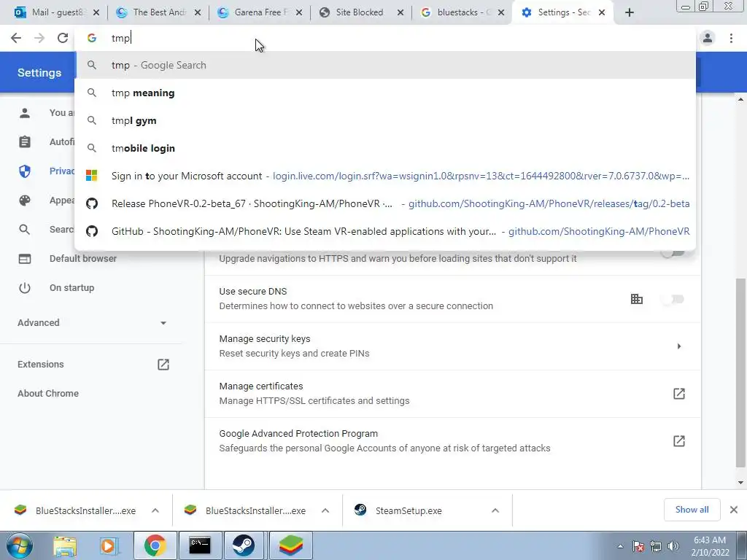Click the browser back arrow

click(16, 38)
